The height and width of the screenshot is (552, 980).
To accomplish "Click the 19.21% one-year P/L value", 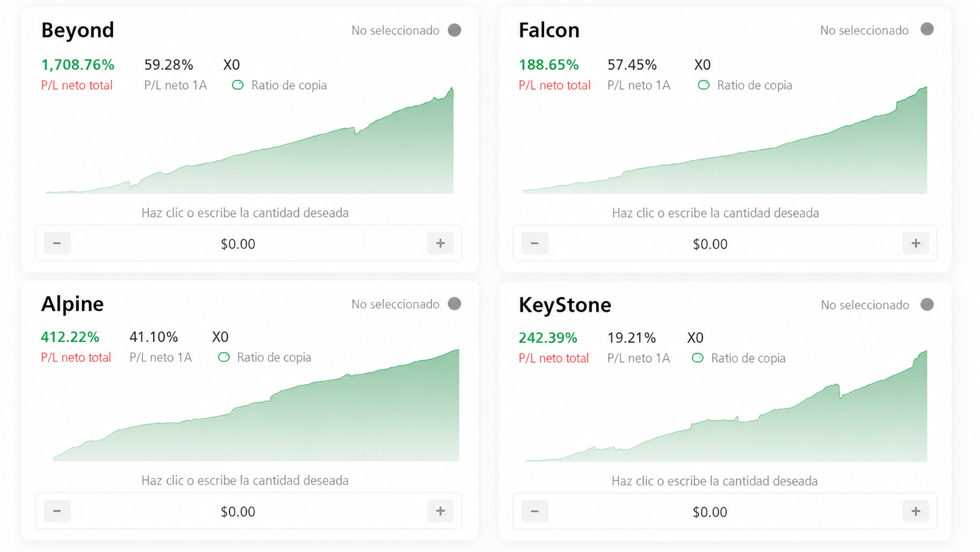I will point(631,338).
